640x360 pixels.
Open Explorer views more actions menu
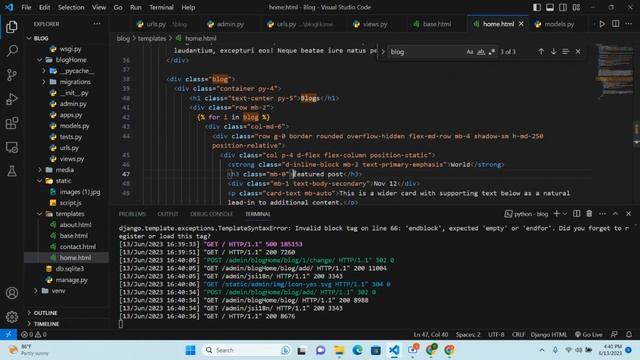(97, 24)
